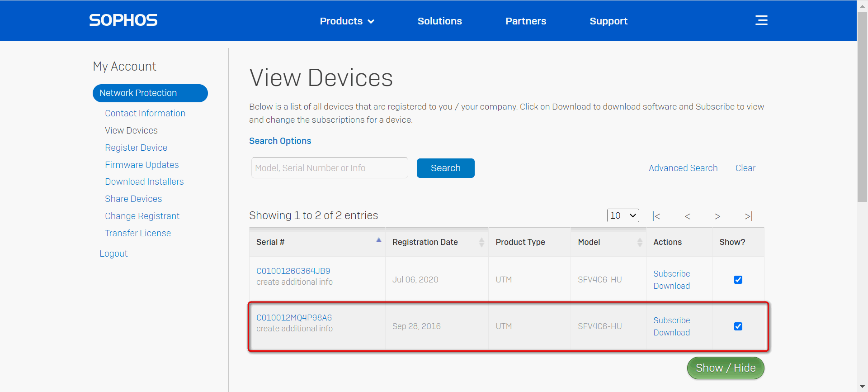
Task: Sort by Registration Date column
Action: coord(437,242)
